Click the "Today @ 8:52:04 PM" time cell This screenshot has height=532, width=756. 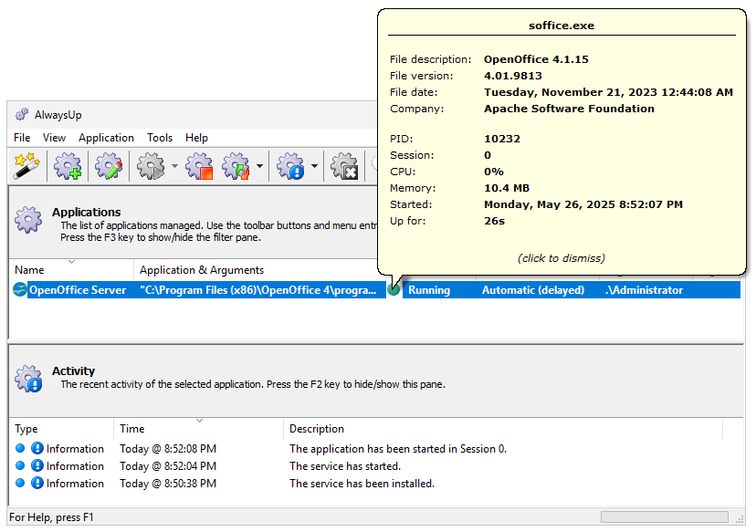click(x=168, y=466)
